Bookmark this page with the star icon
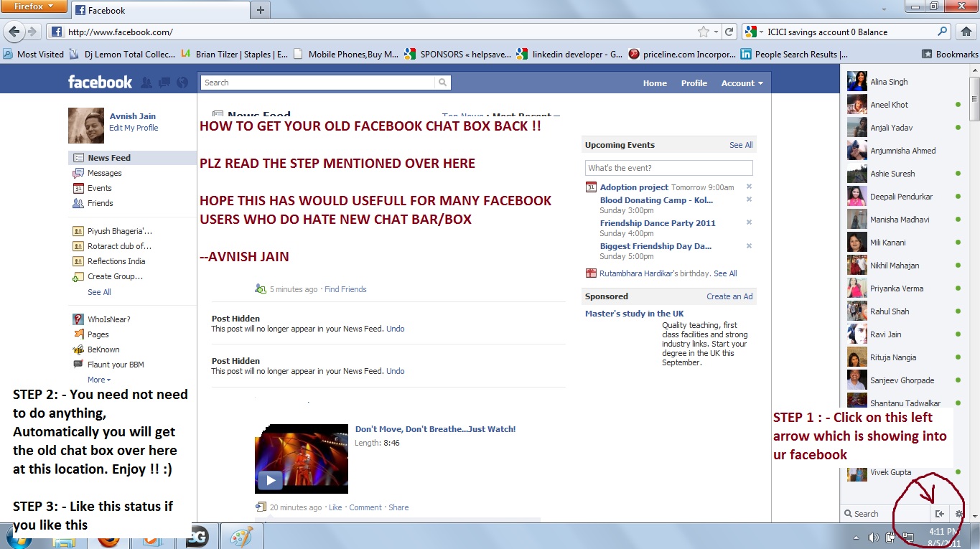 click(704, 32)
